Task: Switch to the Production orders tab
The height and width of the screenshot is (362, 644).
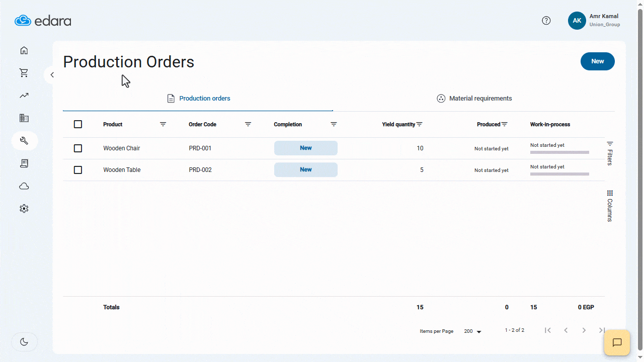Action: tap(198, 99)
